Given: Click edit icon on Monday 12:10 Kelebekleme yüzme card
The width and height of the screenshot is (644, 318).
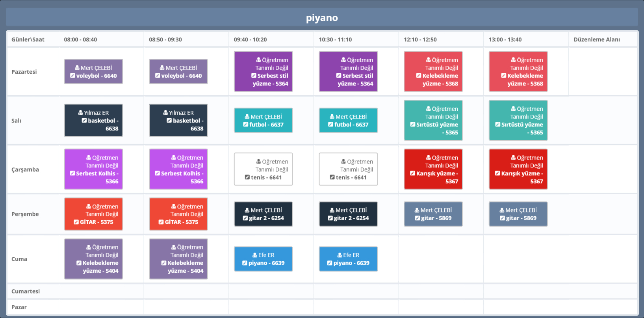Looking at the screenshot, I should [419, 76].
